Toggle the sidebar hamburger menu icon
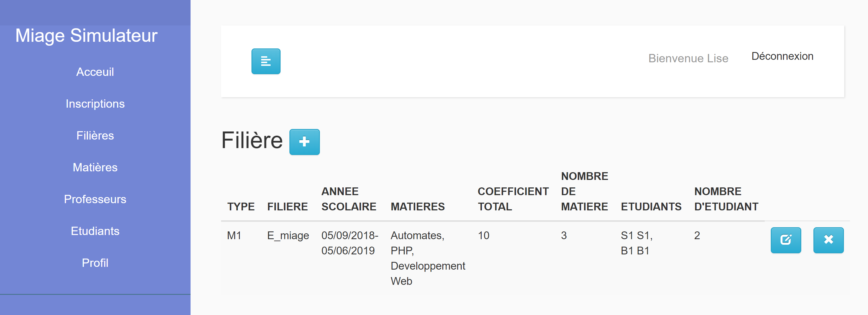 click(266, 61)
